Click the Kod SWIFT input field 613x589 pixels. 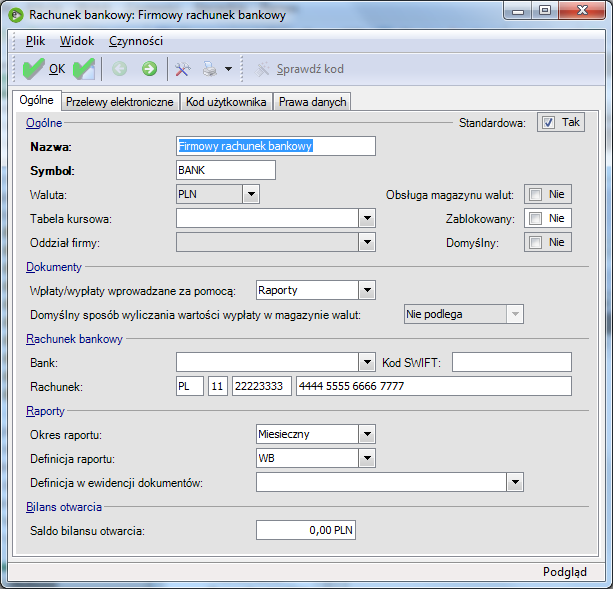click(512, 362)
